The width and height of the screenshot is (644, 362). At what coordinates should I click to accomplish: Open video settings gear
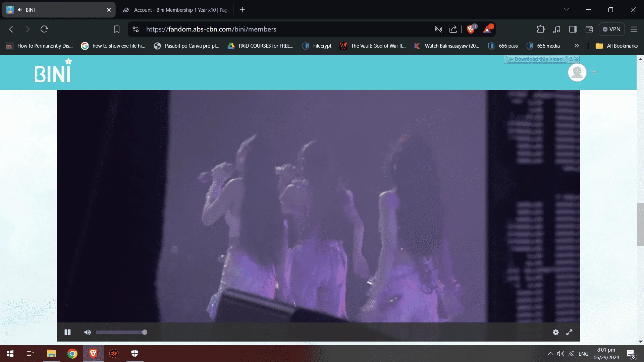pos(556,332)
